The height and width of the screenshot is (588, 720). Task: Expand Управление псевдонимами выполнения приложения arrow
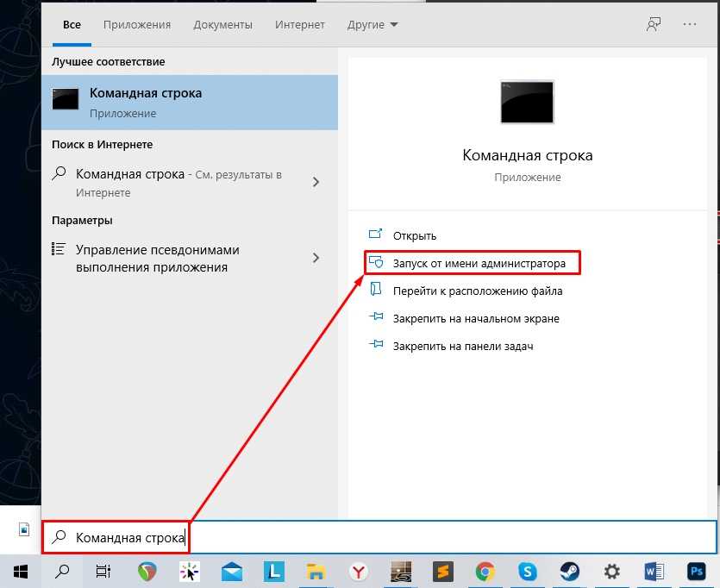tap(316, 258)
